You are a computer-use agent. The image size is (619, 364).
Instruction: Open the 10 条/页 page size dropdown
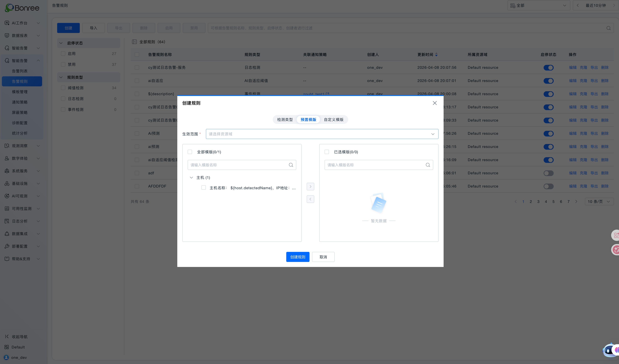tap(599, 201)
